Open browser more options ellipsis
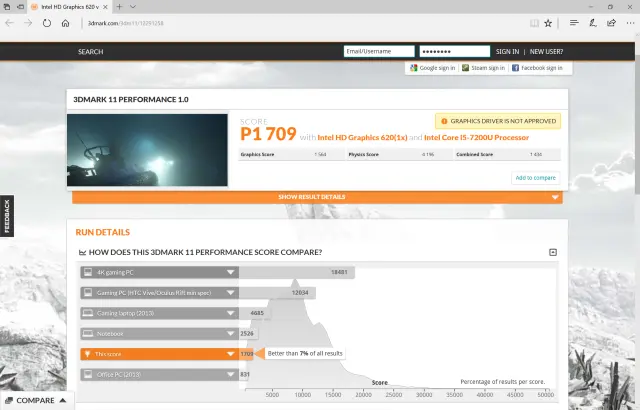Viewport: 640px width, 410px height. click(x=629, y=22)
